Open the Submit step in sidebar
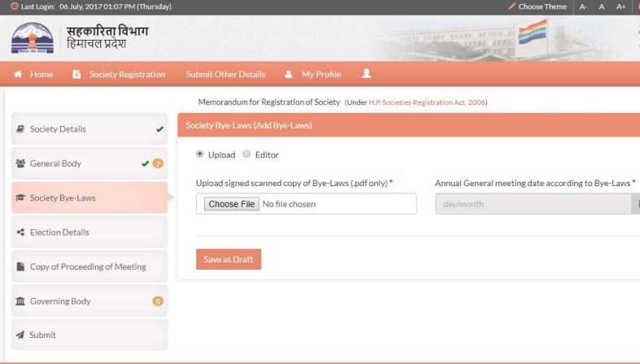640x364 pixels. pos(89,335)
